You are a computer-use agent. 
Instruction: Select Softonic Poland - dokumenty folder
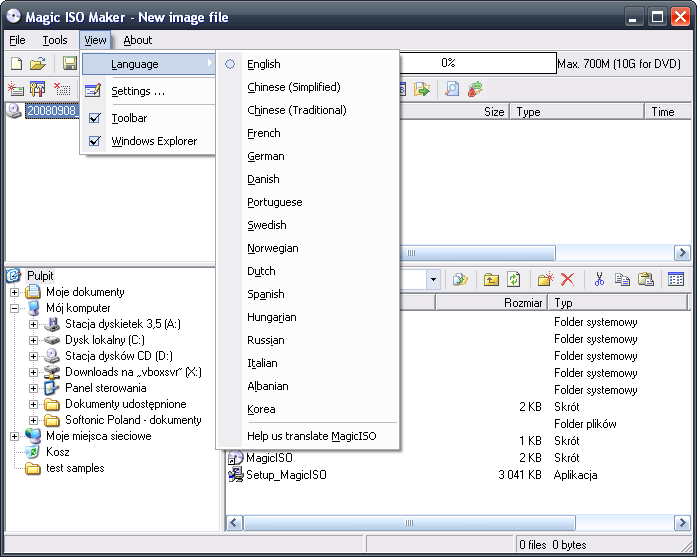pyautogui.click(x=133, y=420)
